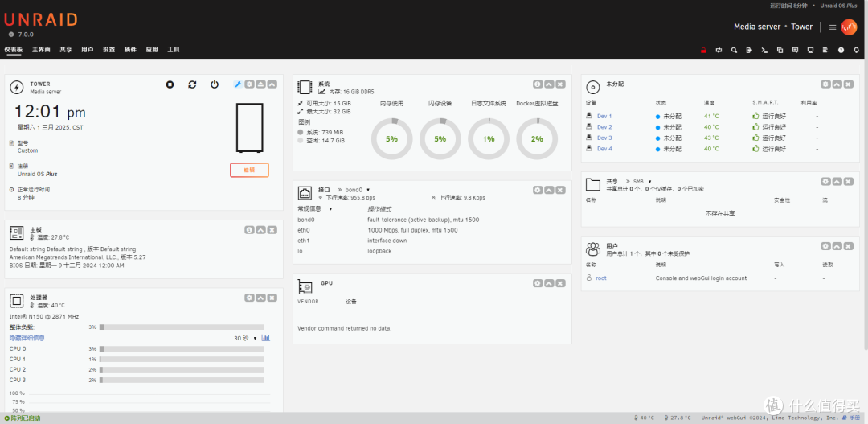
Task: Click the info icon in the 系统 tile
Action: tap(538, 84)
